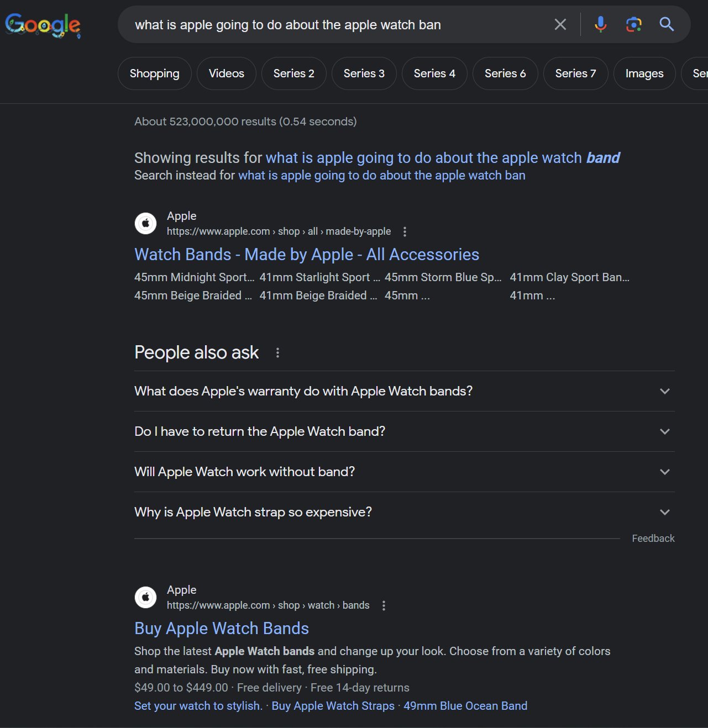The image size is (708, 728).
Task: Open options menu for watch bands result
Action: click(x=384, y=605)
